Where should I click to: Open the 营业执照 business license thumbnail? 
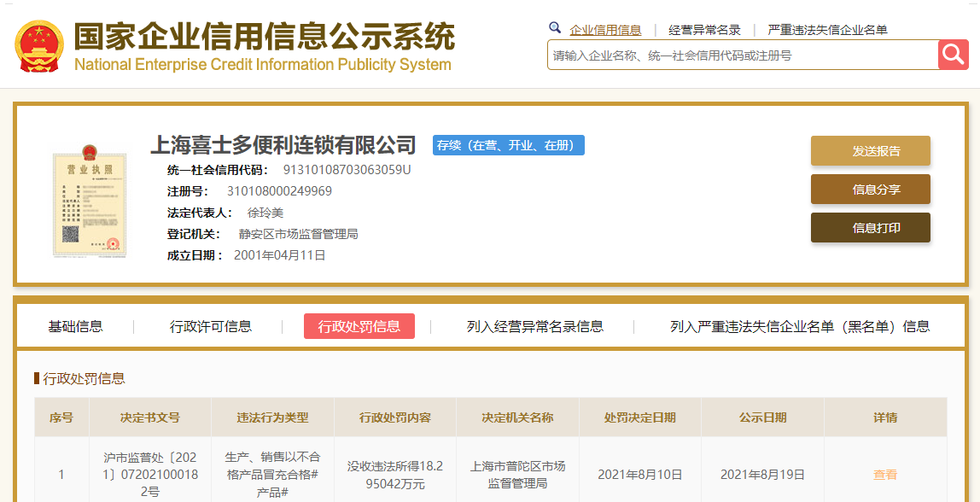pos(88,202)
